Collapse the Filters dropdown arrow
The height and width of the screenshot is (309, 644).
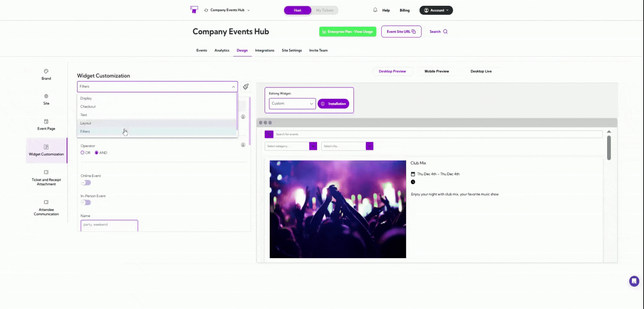233,87
